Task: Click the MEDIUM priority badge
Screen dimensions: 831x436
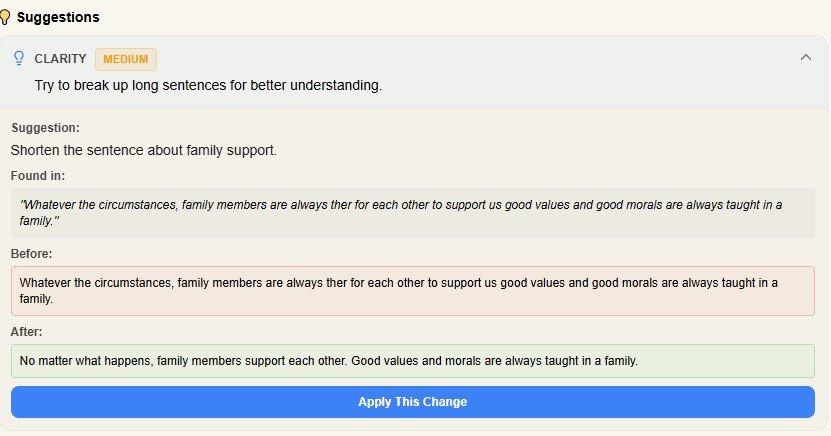Action: [126, 59]
